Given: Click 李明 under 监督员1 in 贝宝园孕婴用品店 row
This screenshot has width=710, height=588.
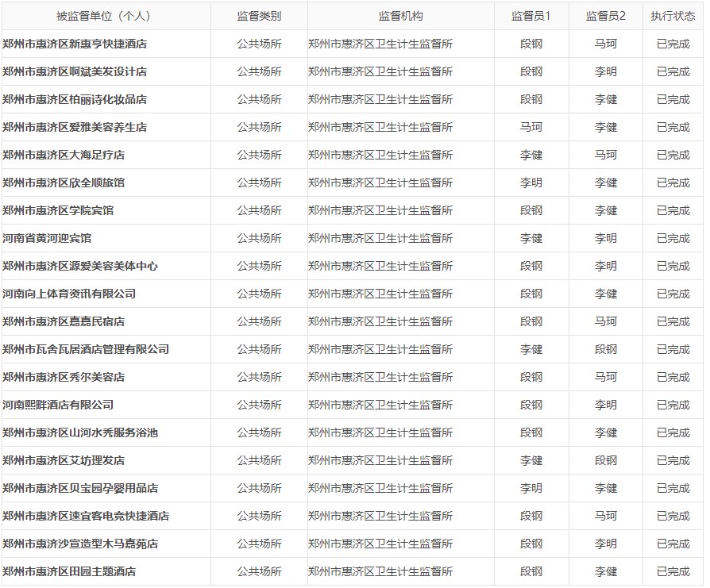Looking at the screenshot, I should [531, 488].
